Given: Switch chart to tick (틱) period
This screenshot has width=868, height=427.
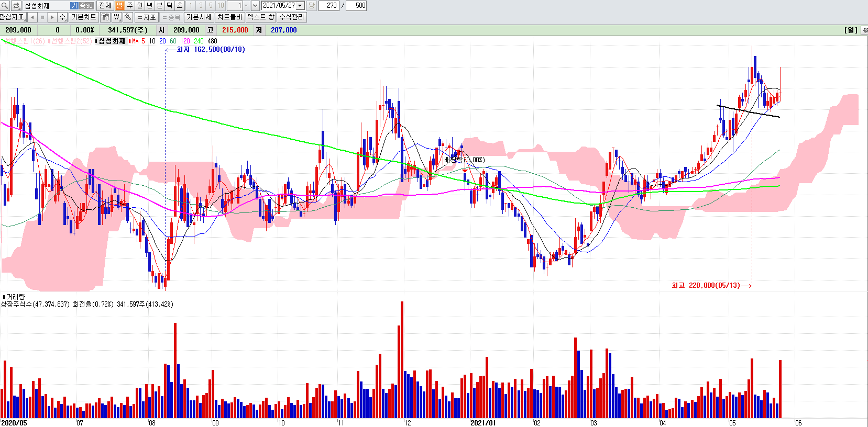Looking at the screenshot, I should pyautogui.click(x=169, y=6).
